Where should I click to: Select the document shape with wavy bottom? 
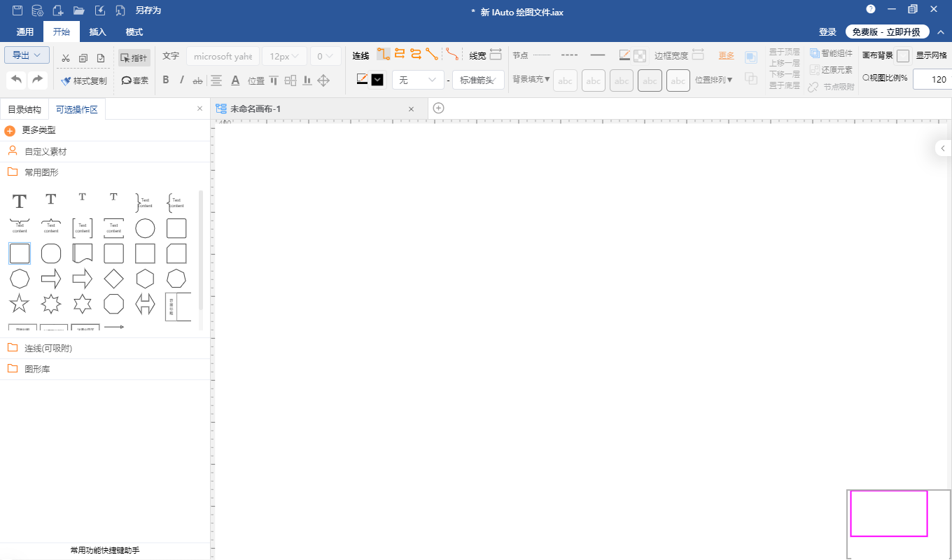[83, 253]
